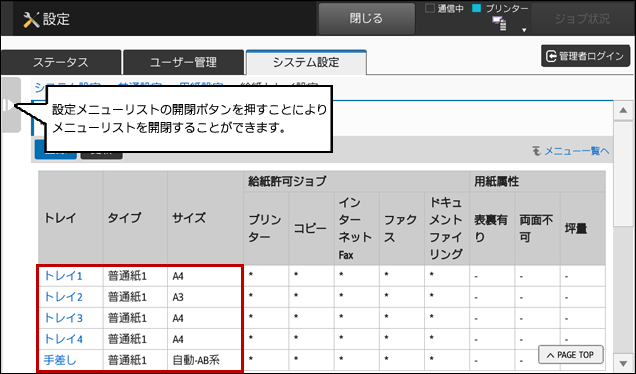This screenshot has height=374, width=636.
Task: Click the login arrow icon beside 管理者ログイン
Action: tap(551, 56)
